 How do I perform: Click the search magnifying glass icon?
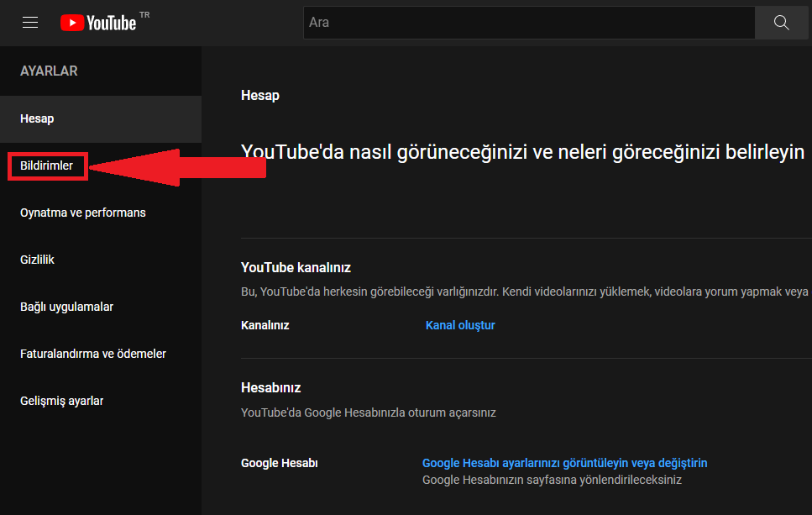coord(781,22)
